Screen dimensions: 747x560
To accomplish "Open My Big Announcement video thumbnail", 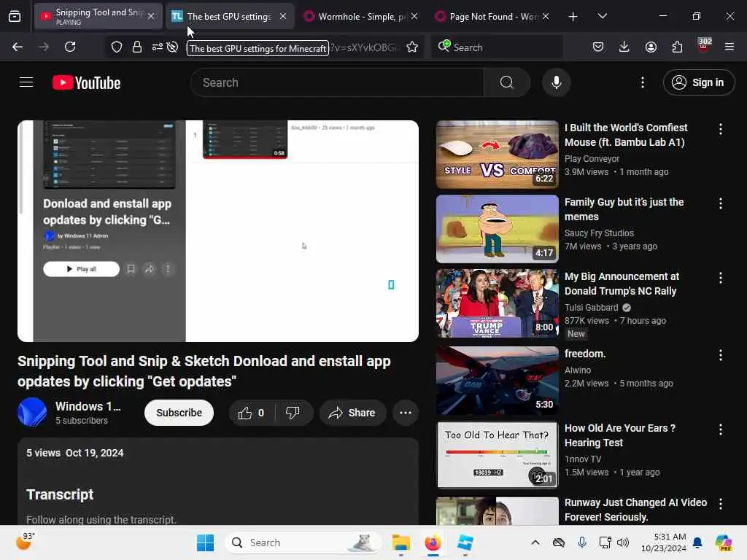I will coord(498,303).
